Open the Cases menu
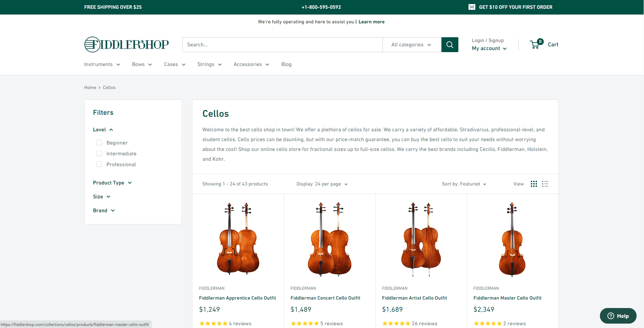 click(x=175, y=64)
